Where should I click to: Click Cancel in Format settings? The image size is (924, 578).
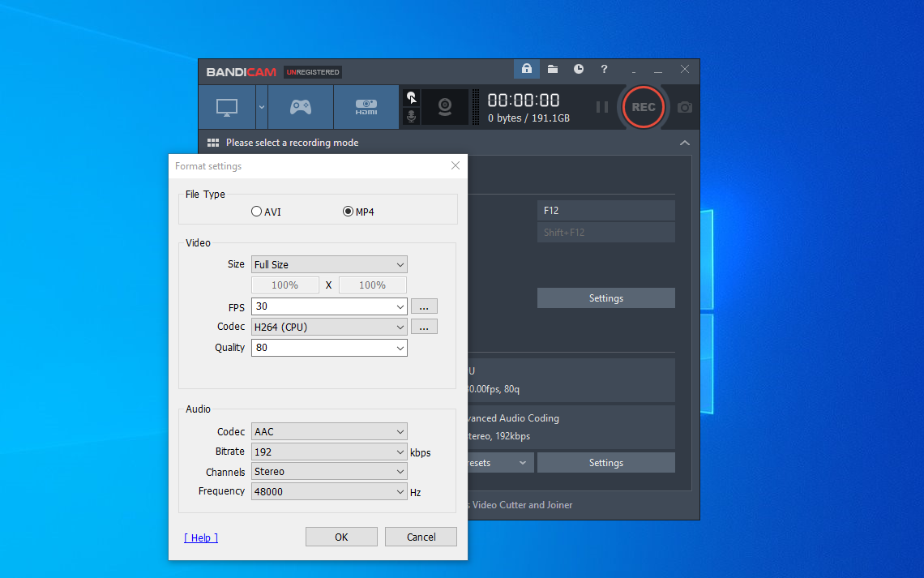pos(421,537)
